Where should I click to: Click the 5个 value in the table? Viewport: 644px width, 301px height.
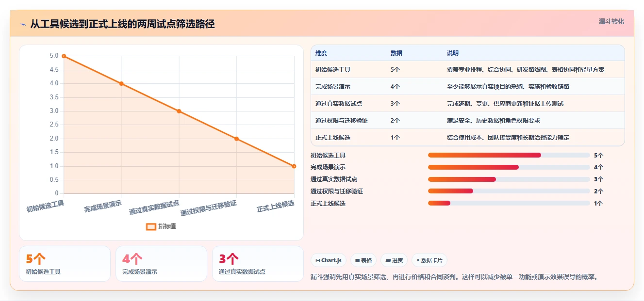(396, 70)
